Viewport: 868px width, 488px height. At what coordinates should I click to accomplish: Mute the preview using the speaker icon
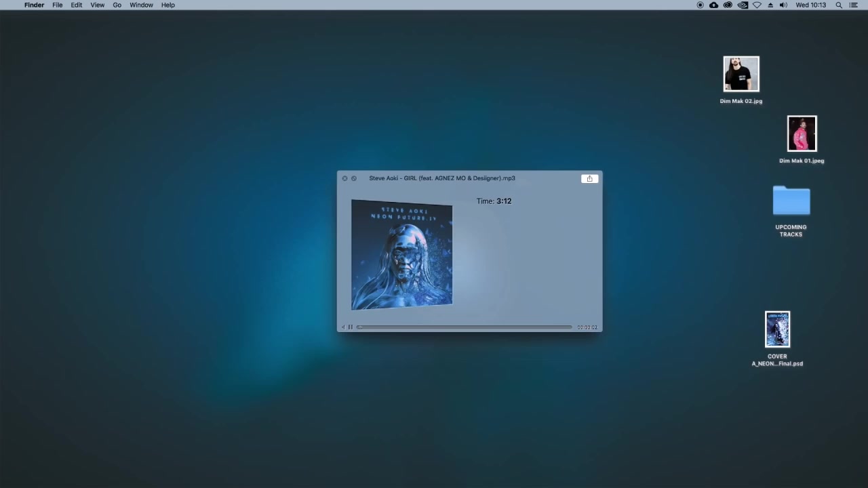(343, 327)
